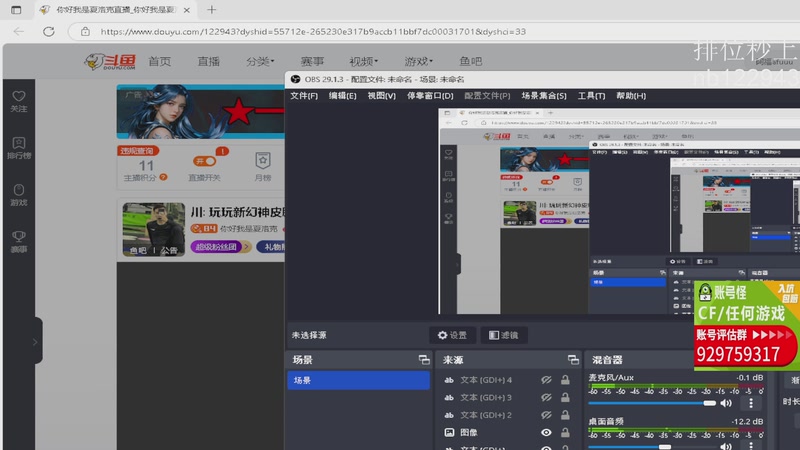Select the 文本 (GDI+) 4 source row
The width and height of the screenshot is (800, 450).
pos(508,380)
